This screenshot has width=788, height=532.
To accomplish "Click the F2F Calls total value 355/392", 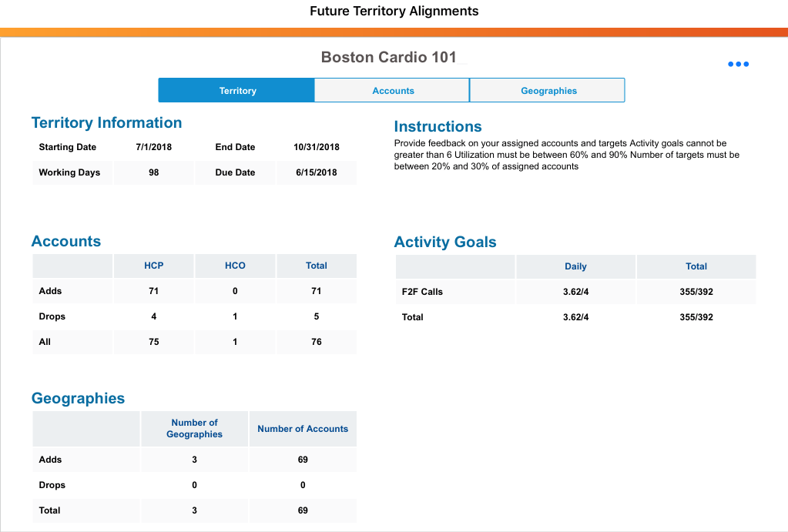I will 696,292.
